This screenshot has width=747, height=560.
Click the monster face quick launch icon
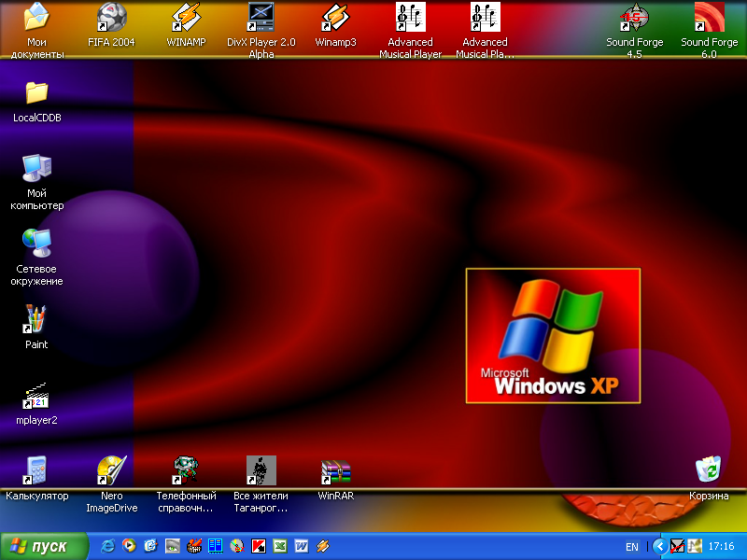click(x=194, y=546)
